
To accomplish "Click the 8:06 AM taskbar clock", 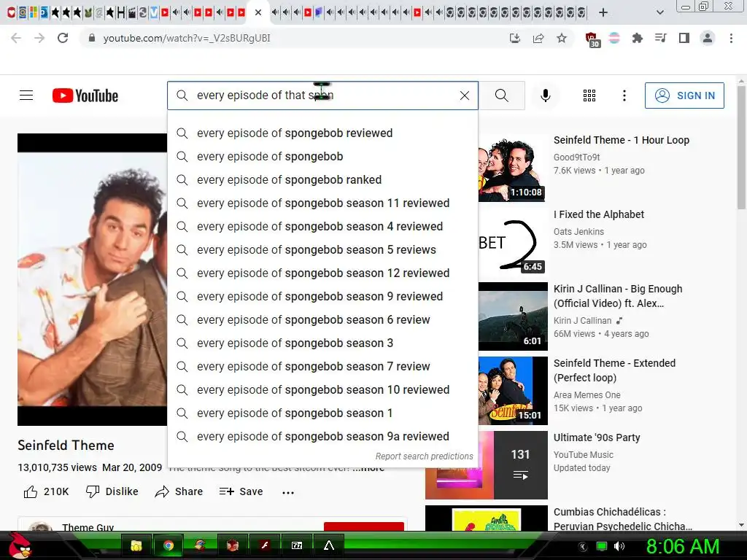I will pyautogui.click(x=682, y=546).
